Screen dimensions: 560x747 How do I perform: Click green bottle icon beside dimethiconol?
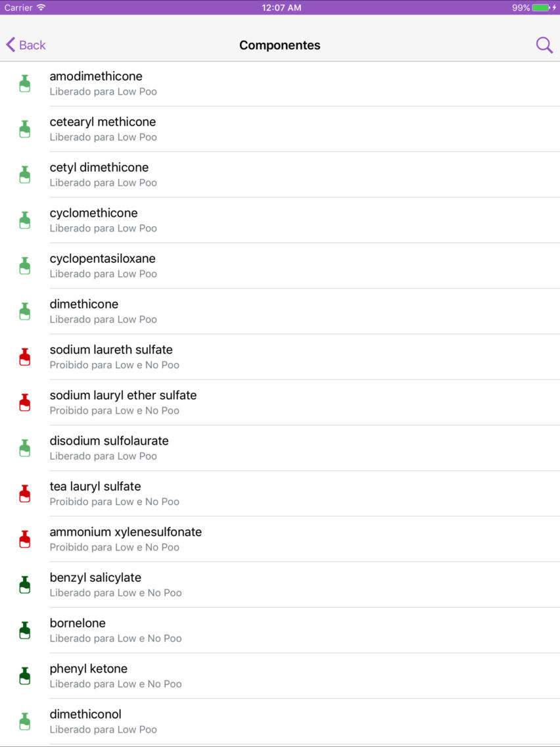(25, 721)
